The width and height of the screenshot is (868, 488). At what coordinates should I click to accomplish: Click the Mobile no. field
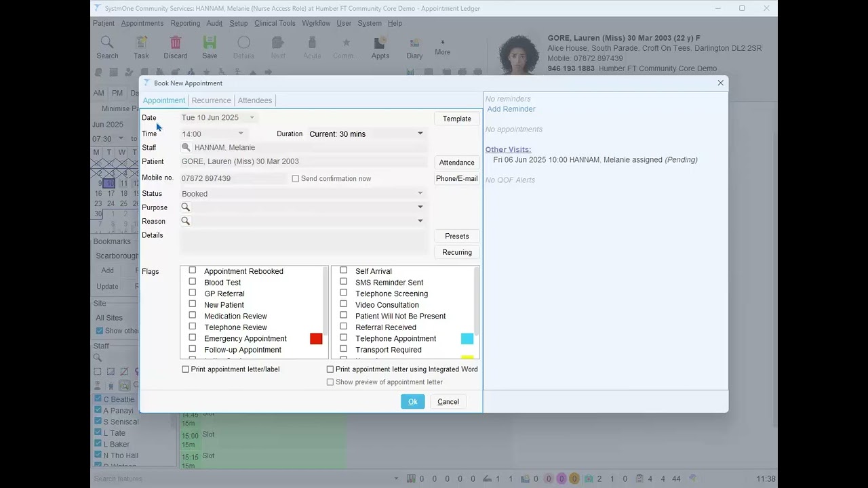pos(234,178)
